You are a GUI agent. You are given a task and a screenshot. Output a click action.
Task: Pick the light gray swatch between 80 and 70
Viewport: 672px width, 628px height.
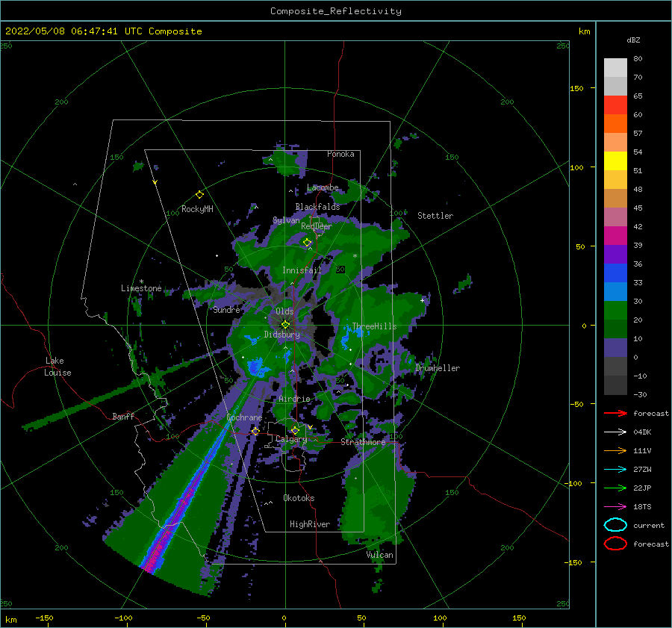[x=615, y=68]
